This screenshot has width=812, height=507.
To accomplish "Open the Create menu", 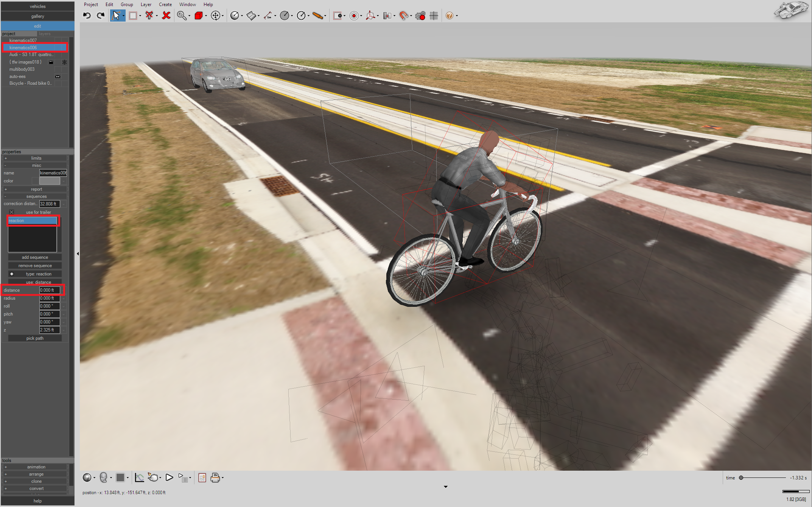I will (165, 5).
